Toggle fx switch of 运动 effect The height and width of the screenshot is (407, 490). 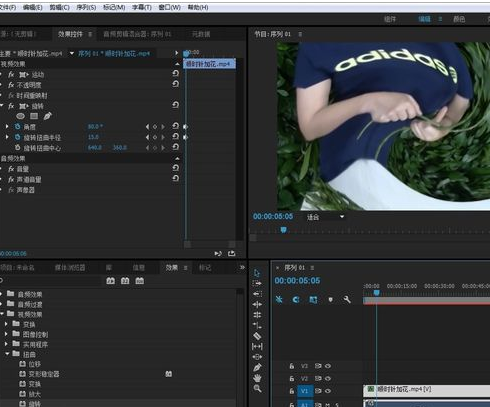[x=11, y=74]
